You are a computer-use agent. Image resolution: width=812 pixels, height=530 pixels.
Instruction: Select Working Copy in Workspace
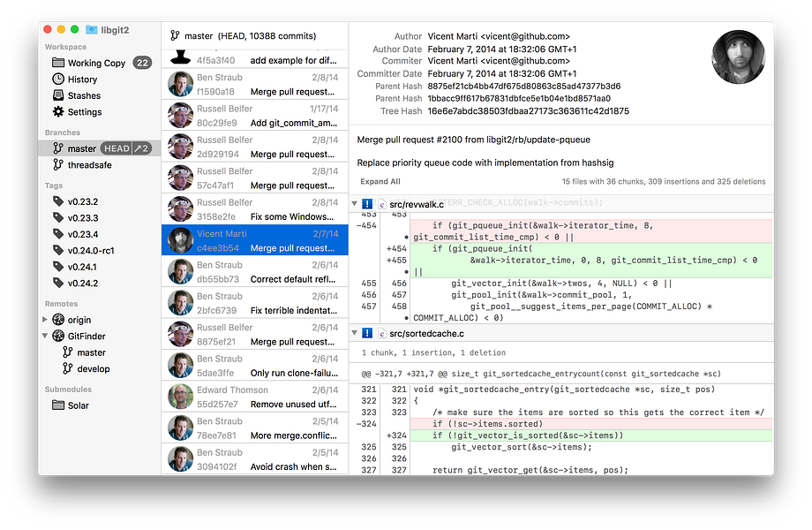100,63
